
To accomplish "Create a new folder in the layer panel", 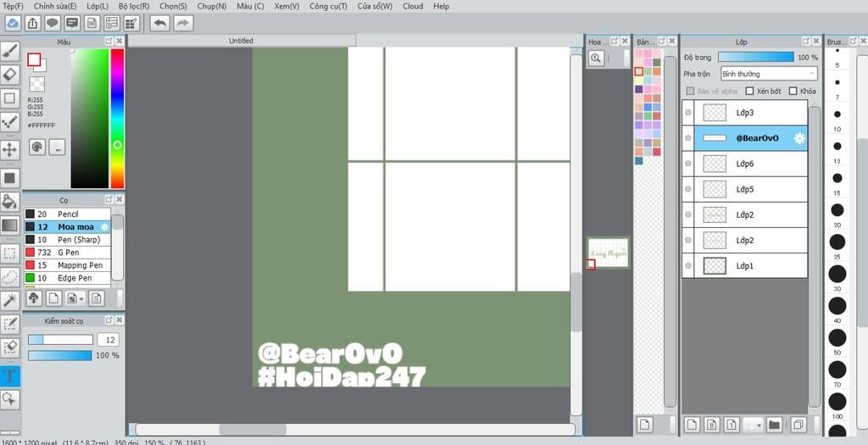I will coord(773,424).
